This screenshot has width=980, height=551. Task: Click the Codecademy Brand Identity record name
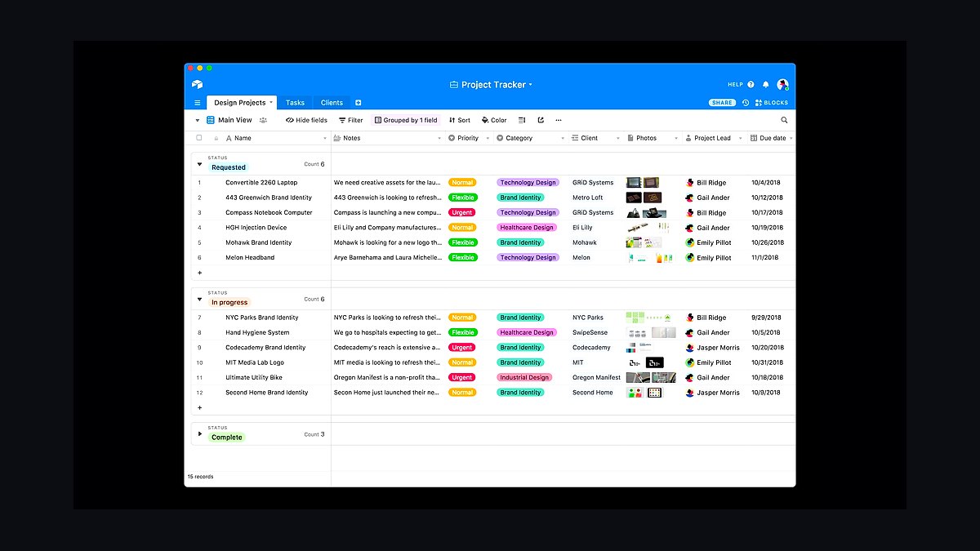pos(265,348)
